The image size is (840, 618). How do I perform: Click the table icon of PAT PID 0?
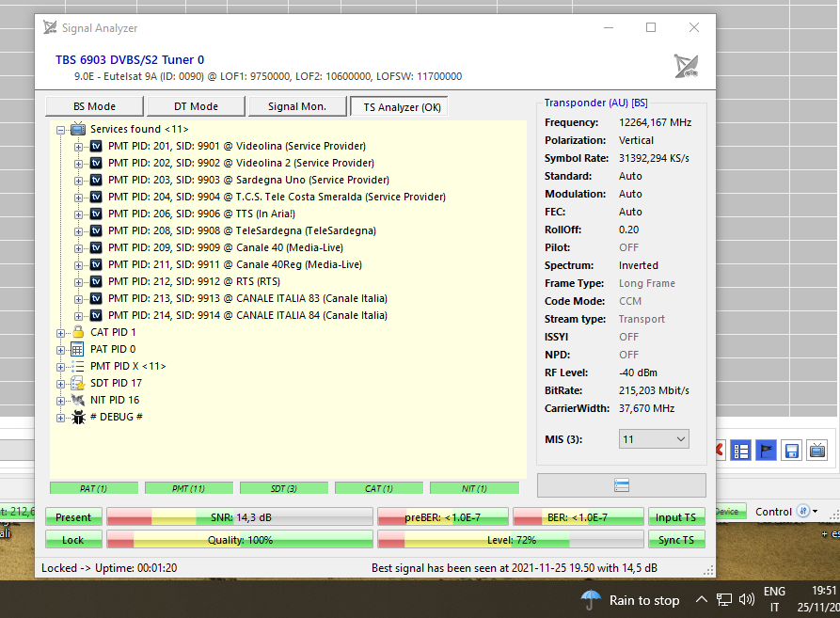pyautogui.click(x=78, y=349)
